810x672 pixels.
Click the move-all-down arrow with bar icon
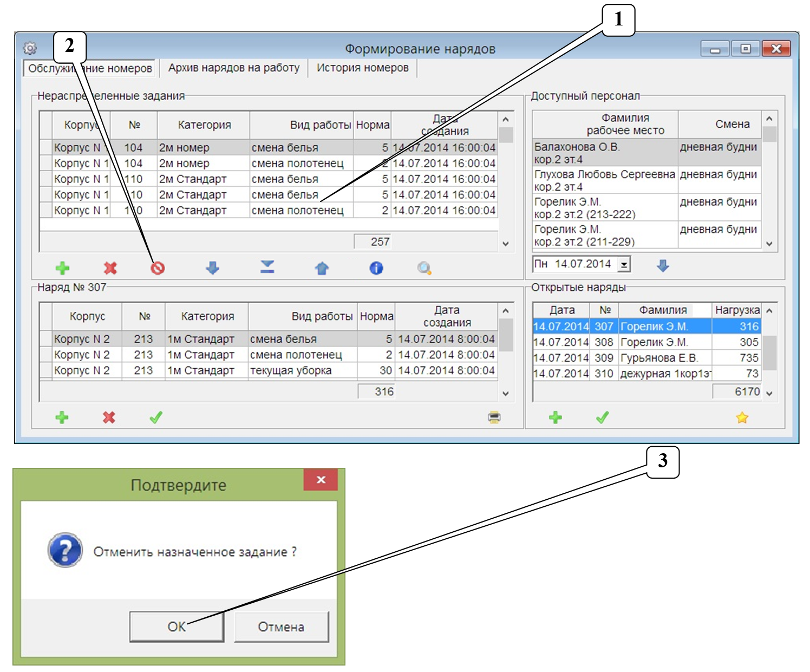(x=267, y=266)
